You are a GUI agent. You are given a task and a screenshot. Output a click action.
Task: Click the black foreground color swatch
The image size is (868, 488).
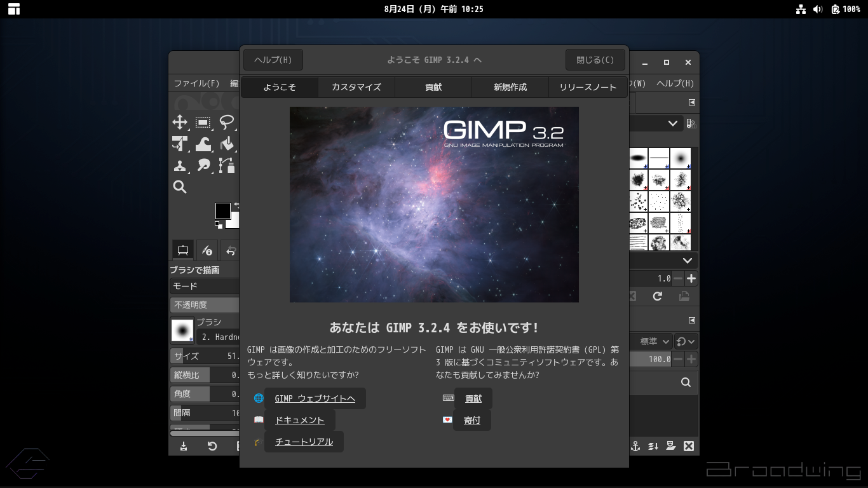222,210
